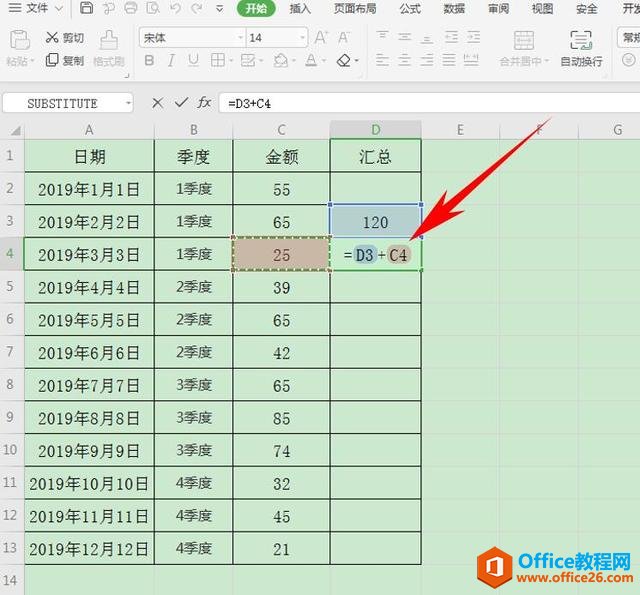Click the fx insert function icon
This screenshot has width=640, height=595.
(x=204, y=103)
